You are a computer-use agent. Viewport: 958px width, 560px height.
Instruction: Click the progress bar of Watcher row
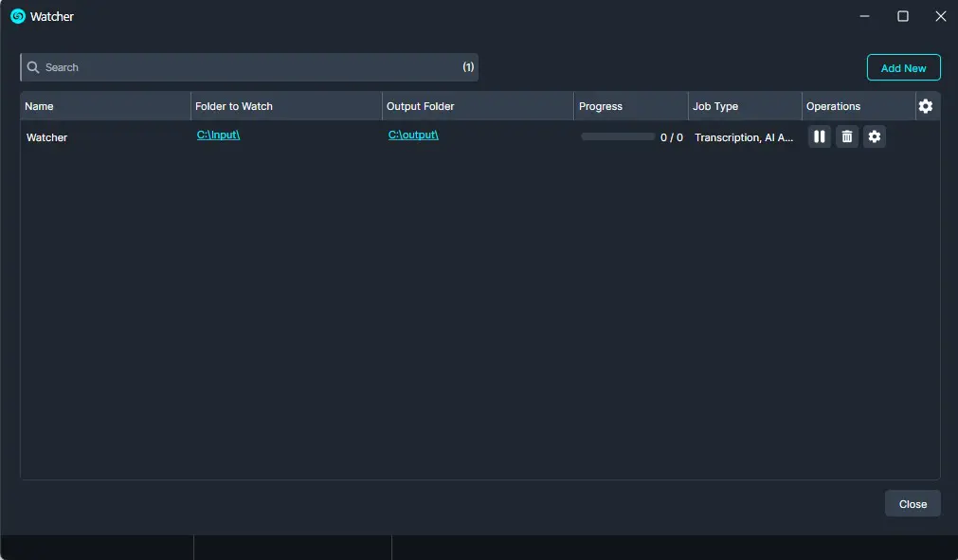pyautogui.click(x=618, y=136)
